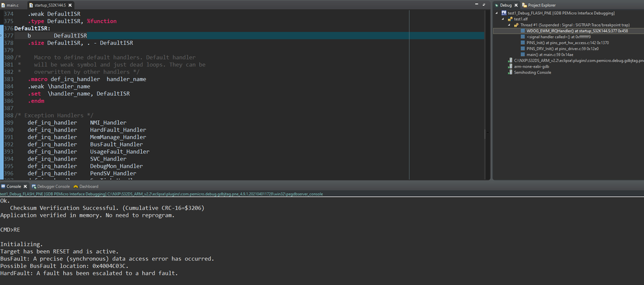Select the arm-none-eabi-gdb process icon
This screenshot has width=644, height=285.
pos(510,66)
